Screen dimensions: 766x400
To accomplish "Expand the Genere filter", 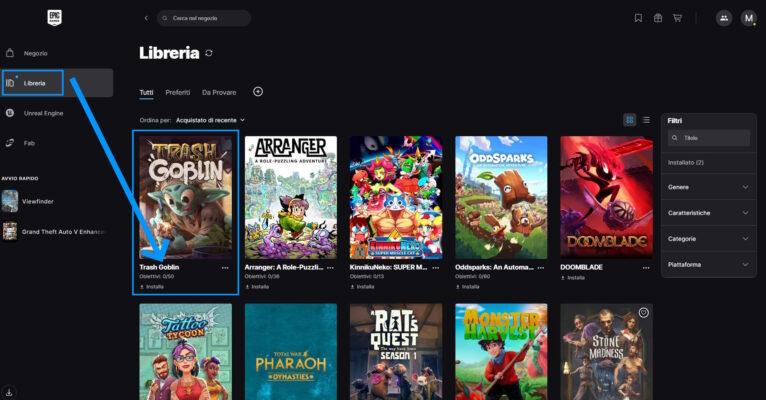I will coord(708,187).
